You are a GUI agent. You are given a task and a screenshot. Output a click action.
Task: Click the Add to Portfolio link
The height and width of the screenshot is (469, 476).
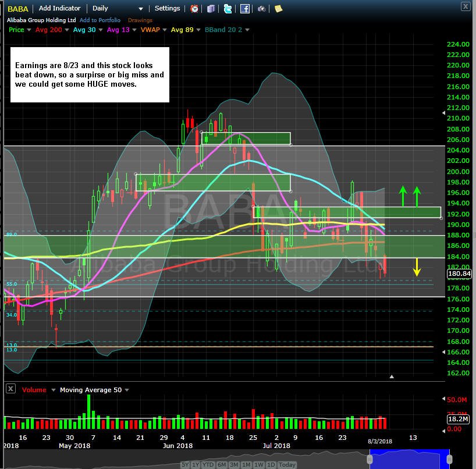(x=100, y=20)
